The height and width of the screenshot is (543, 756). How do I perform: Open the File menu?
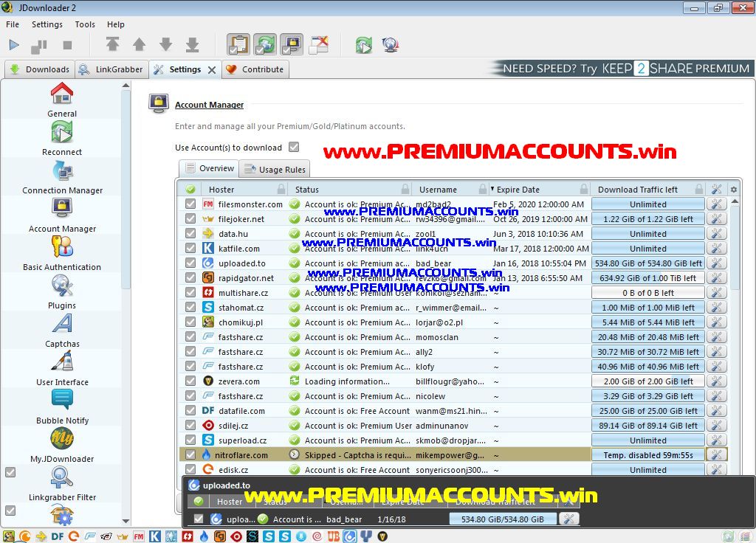coord(13,24)
